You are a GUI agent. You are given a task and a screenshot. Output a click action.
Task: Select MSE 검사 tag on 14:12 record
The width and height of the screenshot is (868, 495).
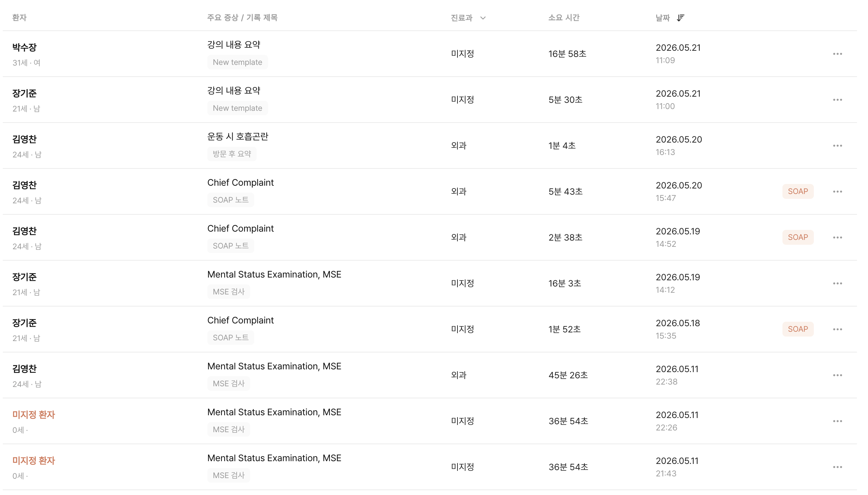[228, 292]
